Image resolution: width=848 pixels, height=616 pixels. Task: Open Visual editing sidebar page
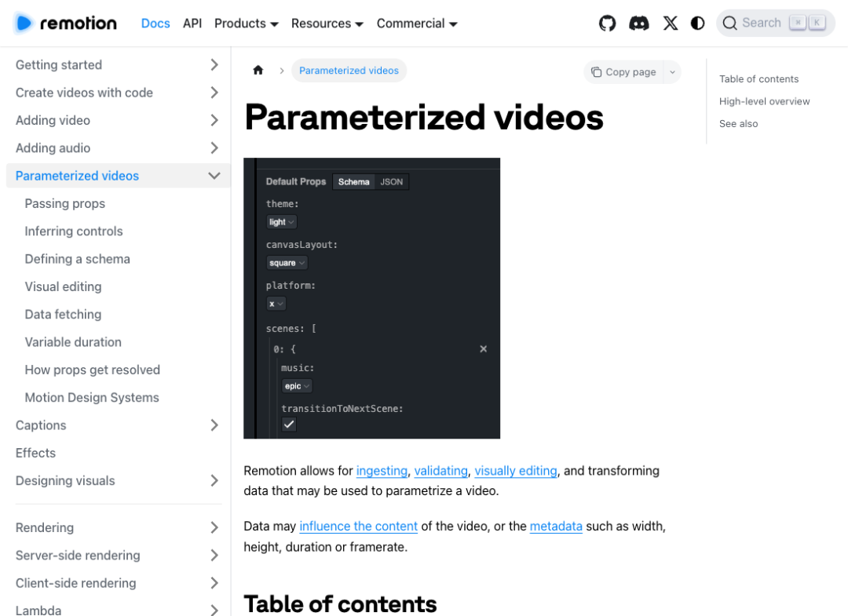tap(64, 286)
